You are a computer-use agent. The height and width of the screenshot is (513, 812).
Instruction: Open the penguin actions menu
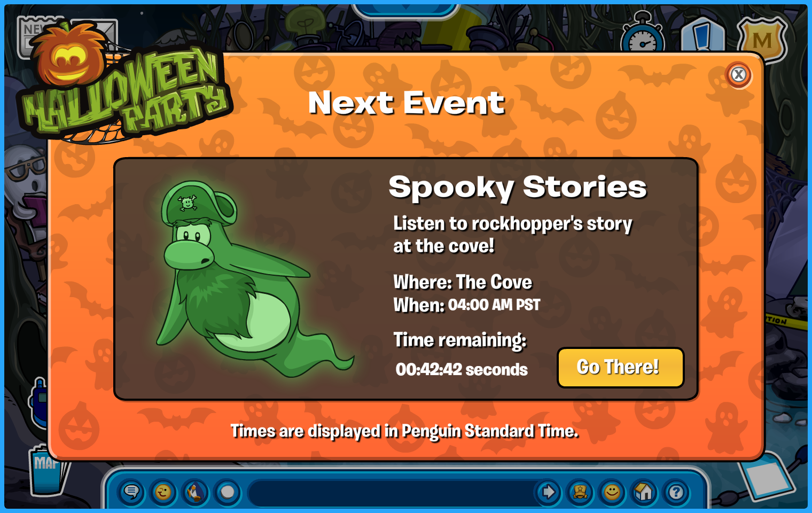[x=196, y=492]
